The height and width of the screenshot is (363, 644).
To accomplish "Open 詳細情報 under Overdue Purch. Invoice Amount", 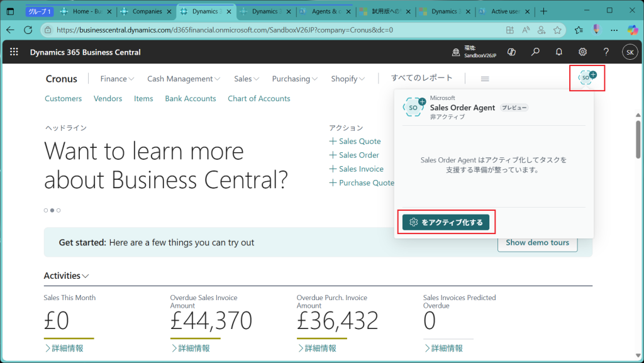I will click(317, 349).
